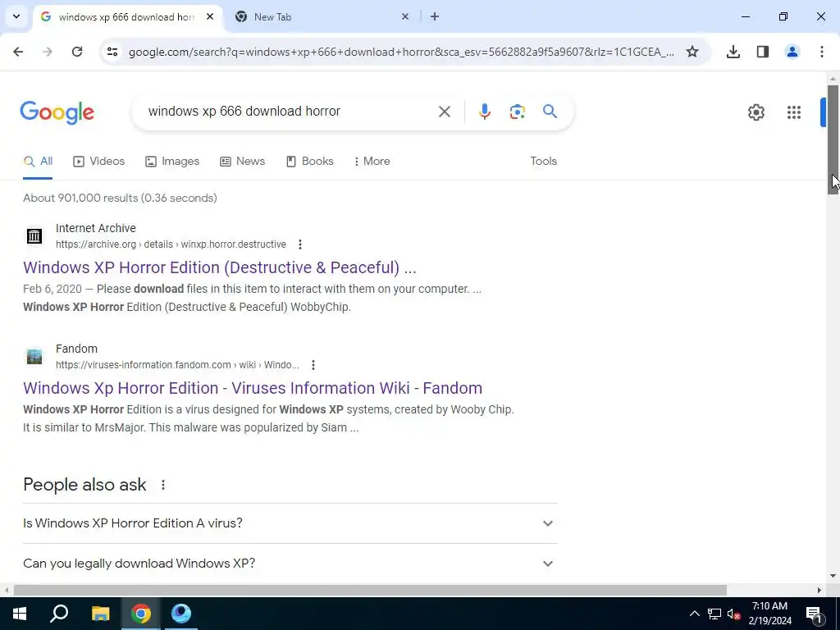Clear the search box with the X
This screenshot has height=630, width=840.
(444, 112)
